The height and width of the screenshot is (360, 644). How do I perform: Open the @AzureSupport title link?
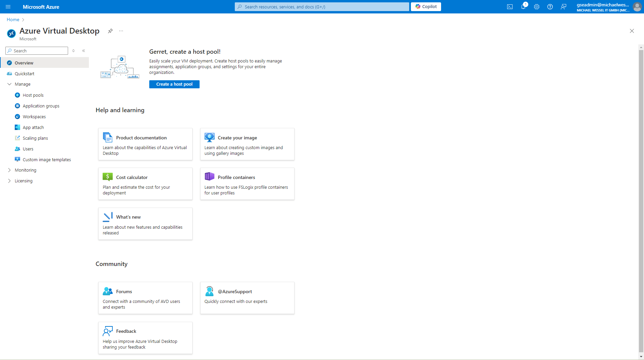235,291
